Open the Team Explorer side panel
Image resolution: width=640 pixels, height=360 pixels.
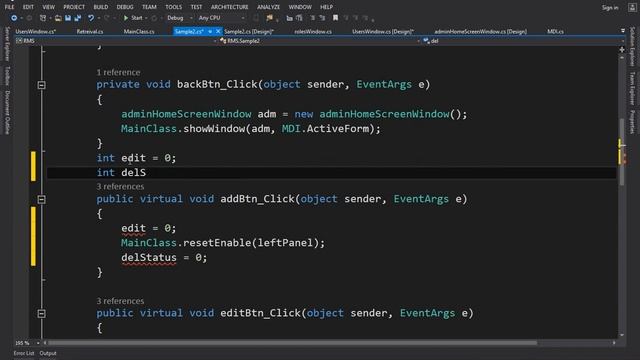pos(632,89)
